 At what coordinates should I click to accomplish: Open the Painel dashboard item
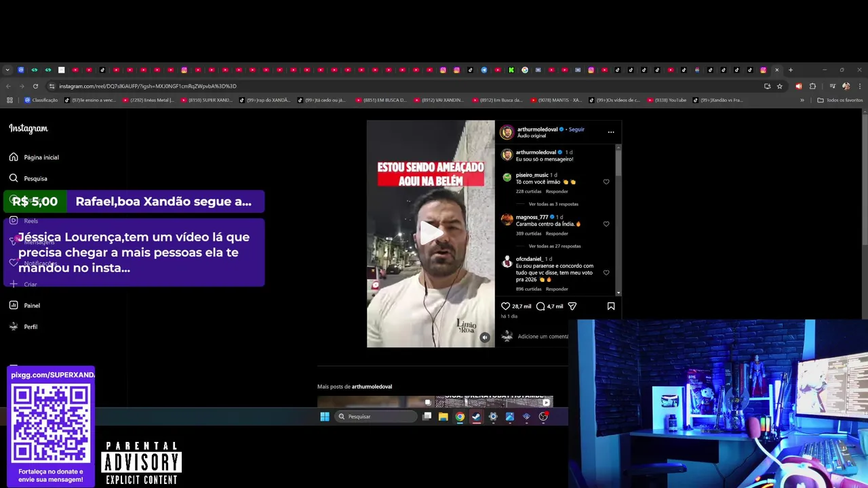(x=24, y=306)
